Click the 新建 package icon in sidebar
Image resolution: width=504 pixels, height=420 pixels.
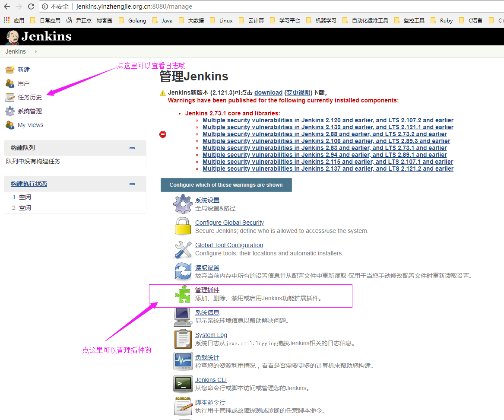click(10, 70)
